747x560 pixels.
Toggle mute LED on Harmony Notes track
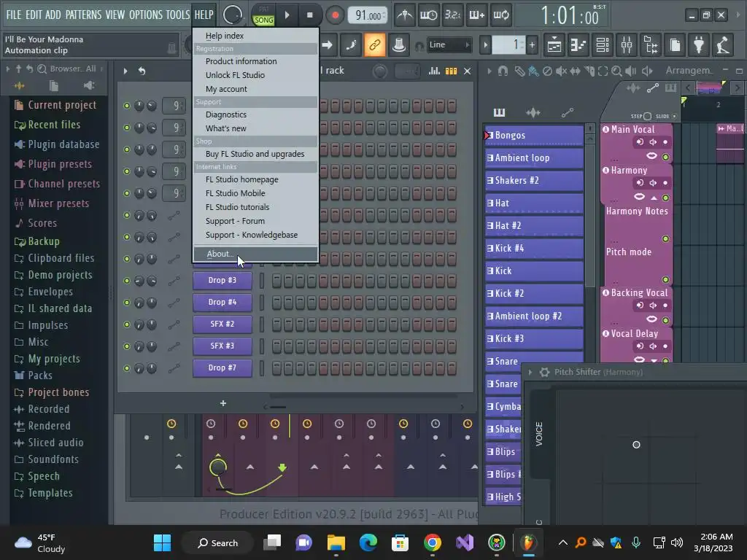click(665, 238)
